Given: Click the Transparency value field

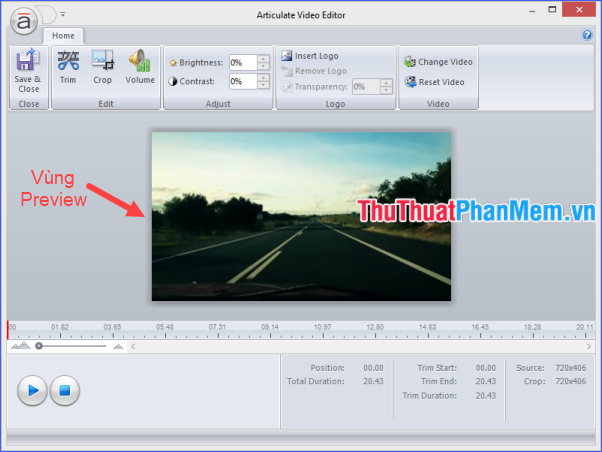Looking at the screenshot, I should pos(366,87).
